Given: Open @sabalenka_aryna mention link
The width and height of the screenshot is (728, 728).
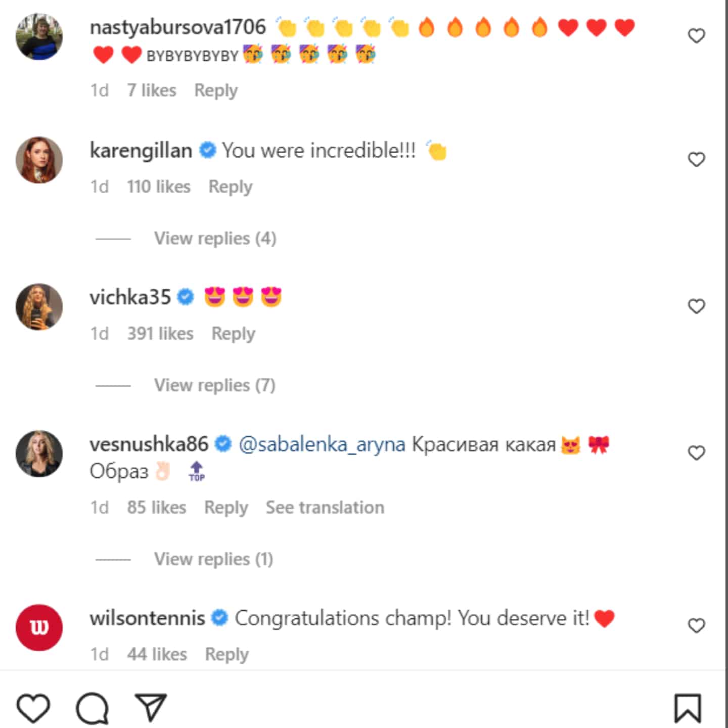Looking at the screenshot, I should pyautogui.click(x=322, y=444).
